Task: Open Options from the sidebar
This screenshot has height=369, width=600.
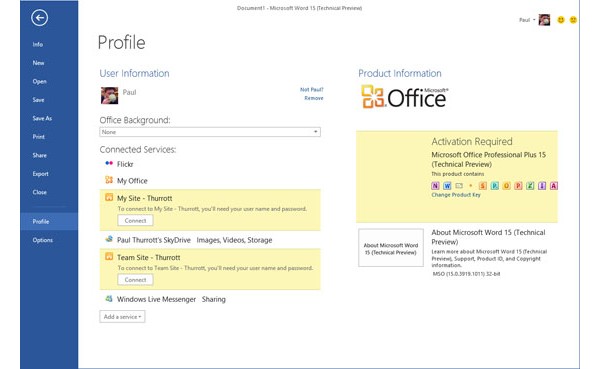Action: pos(42,240)
